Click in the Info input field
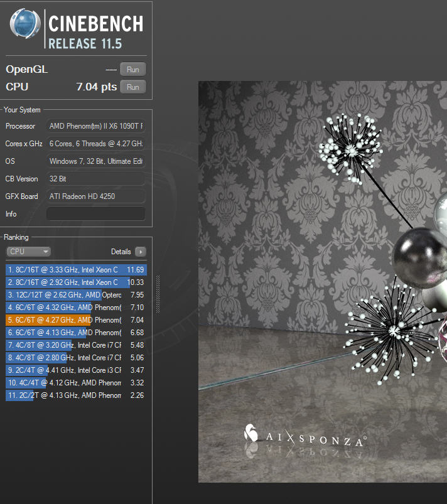Screen dimensions: 447x504 96,214
